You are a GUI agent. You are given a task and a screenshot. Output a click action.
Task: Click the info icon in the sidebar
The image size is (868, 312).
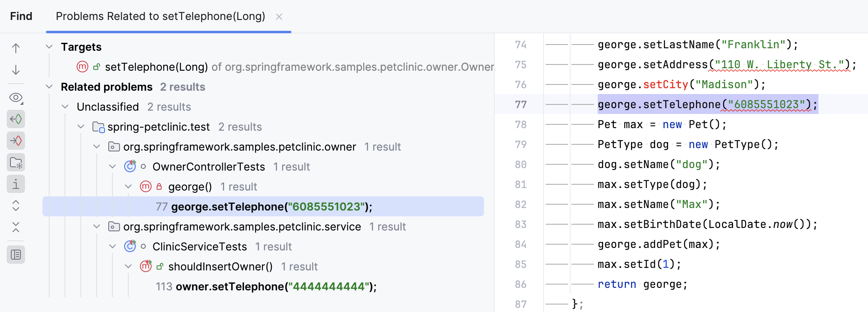tap(16, 184)
